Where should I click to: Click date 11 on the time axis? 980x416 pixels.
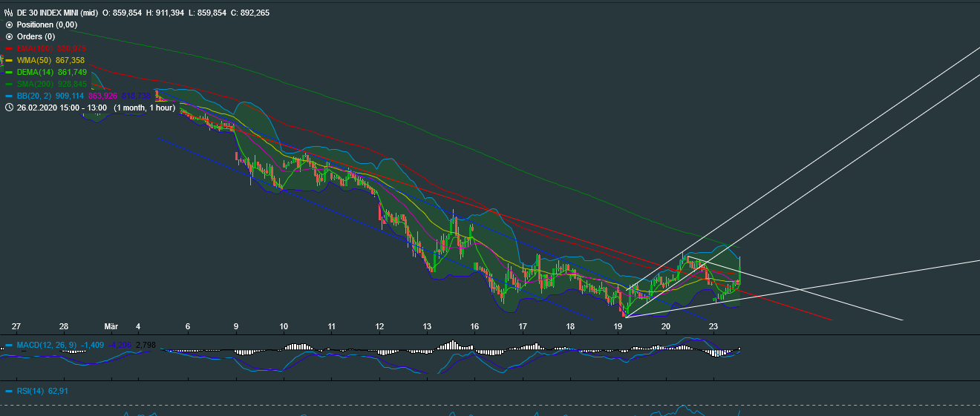click(x=332, y=326)
